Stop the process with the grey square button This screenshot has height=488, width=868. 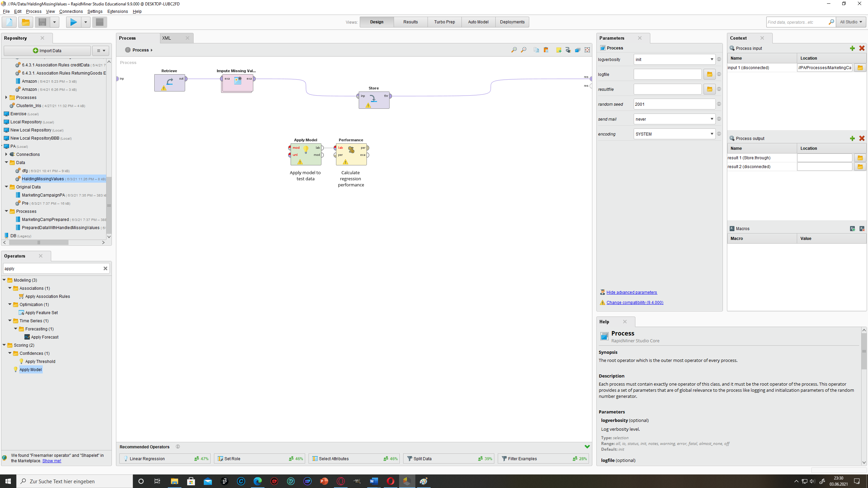pos(100,22)
